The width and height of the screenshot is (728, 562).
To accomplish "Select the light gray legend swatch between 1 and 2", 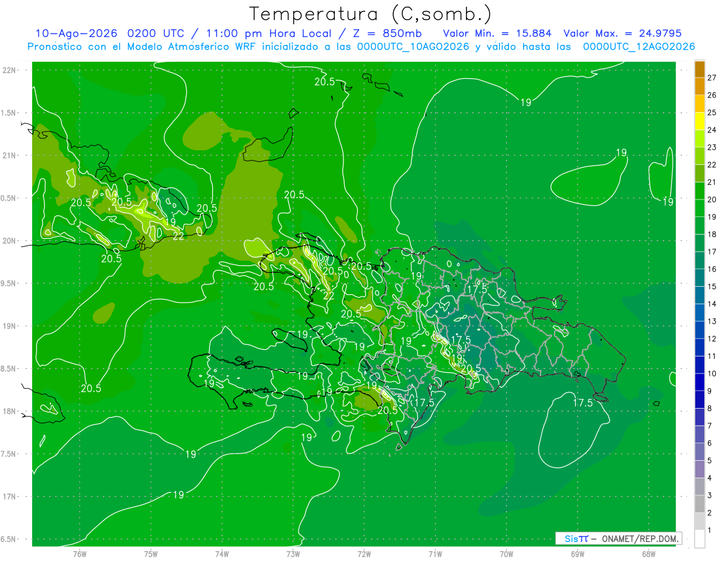I will pos(699,521).
